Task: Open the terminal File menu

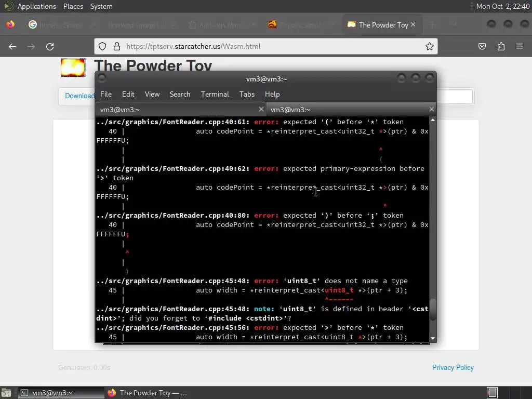Action: [x=106, y=95]
